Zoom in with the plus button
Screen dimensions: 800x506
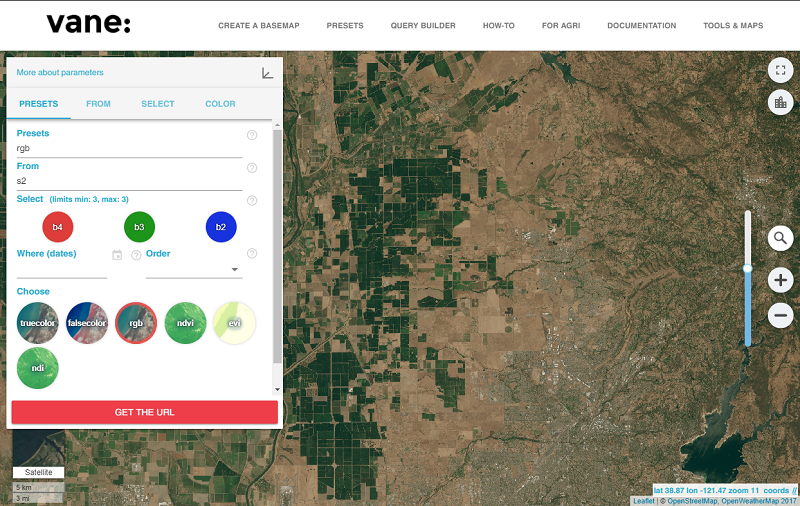pos(780,280)
